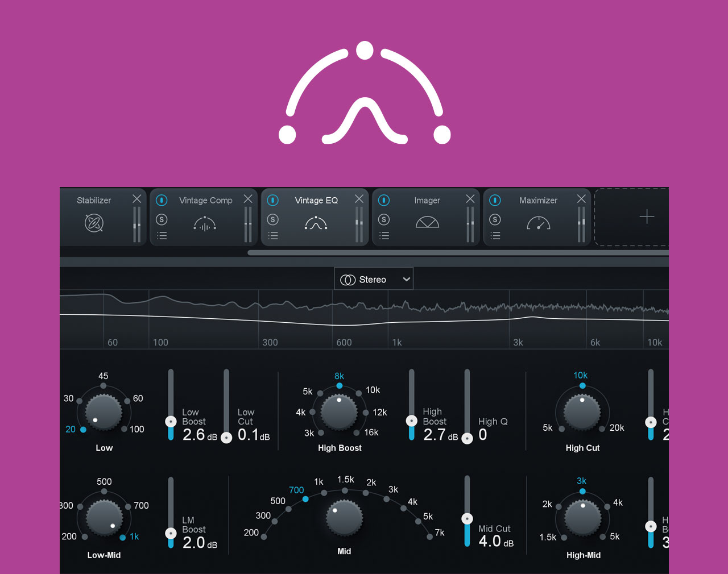
Task: Click the High Boost gain slider handle
Action: point(411,421)
